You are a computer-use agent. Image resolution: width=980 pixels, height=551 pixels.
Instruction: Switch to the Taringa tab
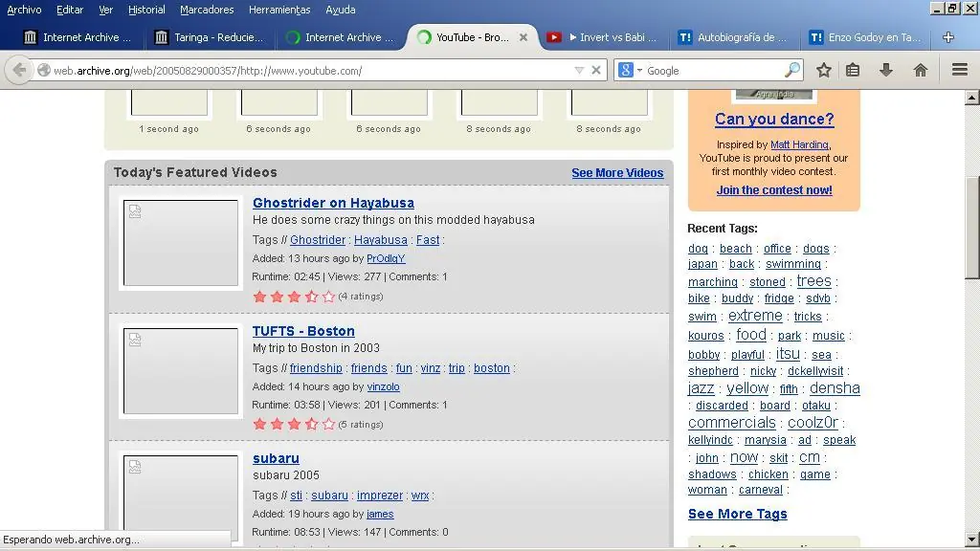click(209, 37)
